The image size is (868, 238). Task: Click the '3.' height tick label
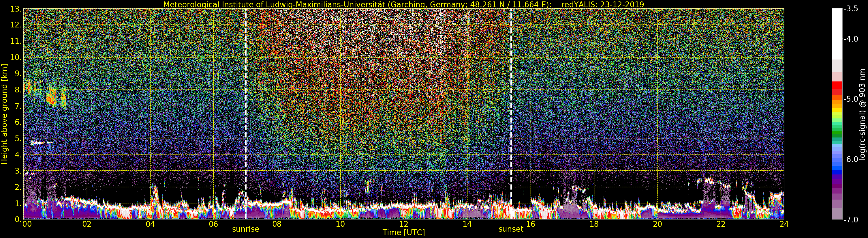pyautogui.click(x=18, y=171)
